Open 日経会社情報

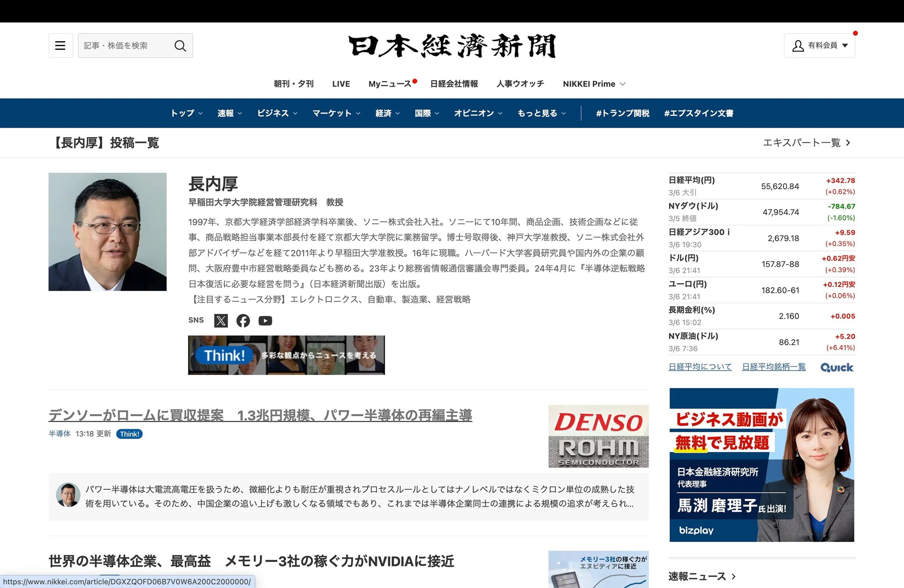point(454,84)
